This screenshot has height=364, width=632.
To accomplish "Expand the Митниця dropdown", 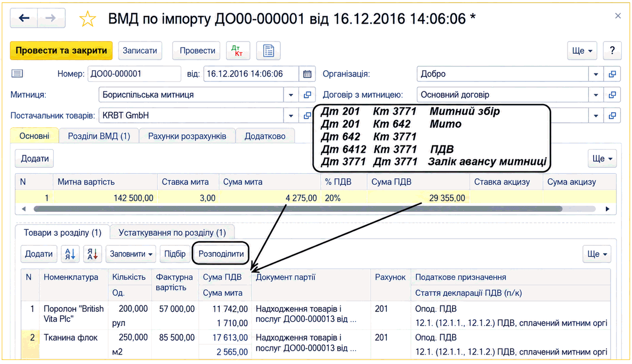I will coord(290,95).
